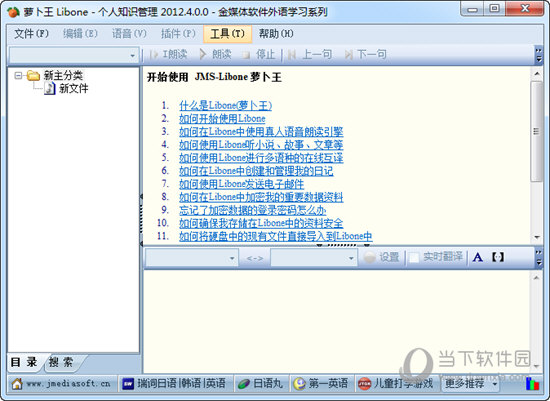
Task: Open link about 多语种的在线互译
Action: tap(261, 158)
